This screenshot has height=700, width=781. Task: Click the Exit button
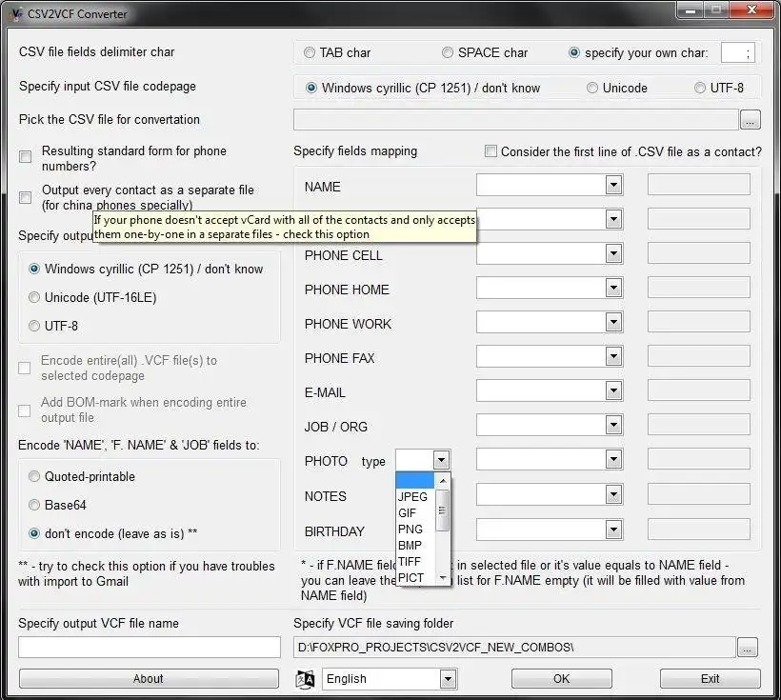(710, 679)
